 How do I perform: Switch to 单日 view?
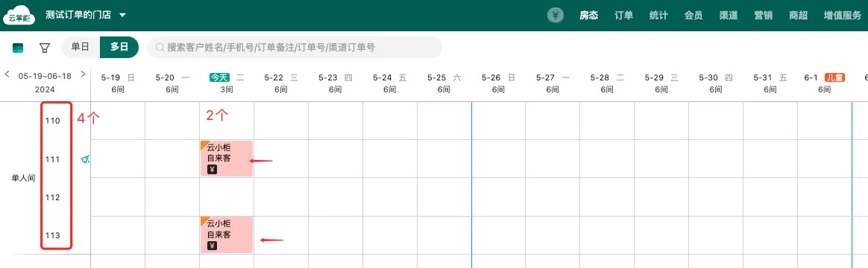tap(81, 47)
